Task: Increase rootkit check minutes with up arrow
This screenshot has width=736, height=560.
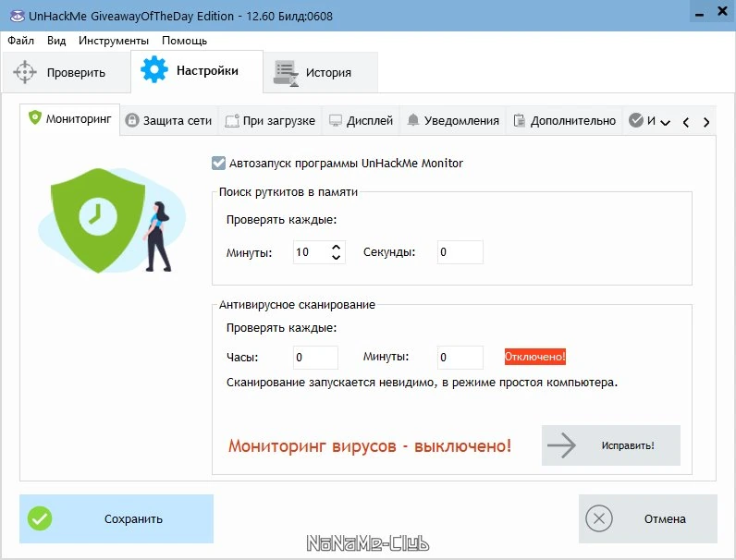Action: (336, 247)
